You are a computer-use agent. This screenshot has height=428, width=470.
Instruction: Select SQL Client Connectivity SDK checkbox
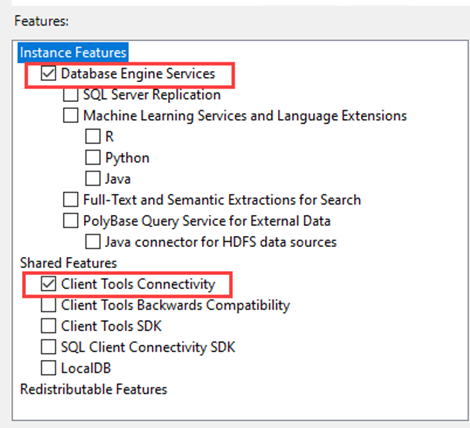tap(48, 347)
